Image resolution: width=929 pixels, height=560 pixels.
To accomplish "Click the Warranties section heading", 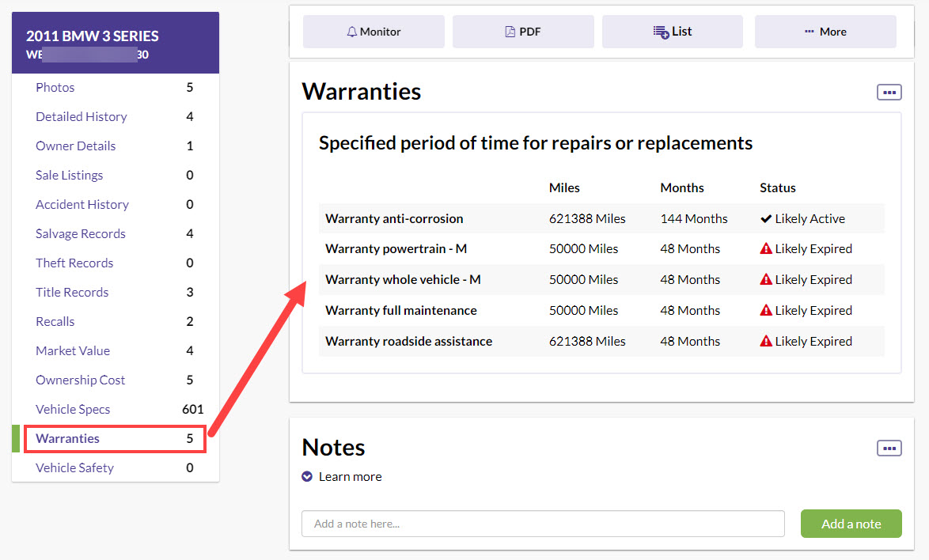I will point(362,92).
